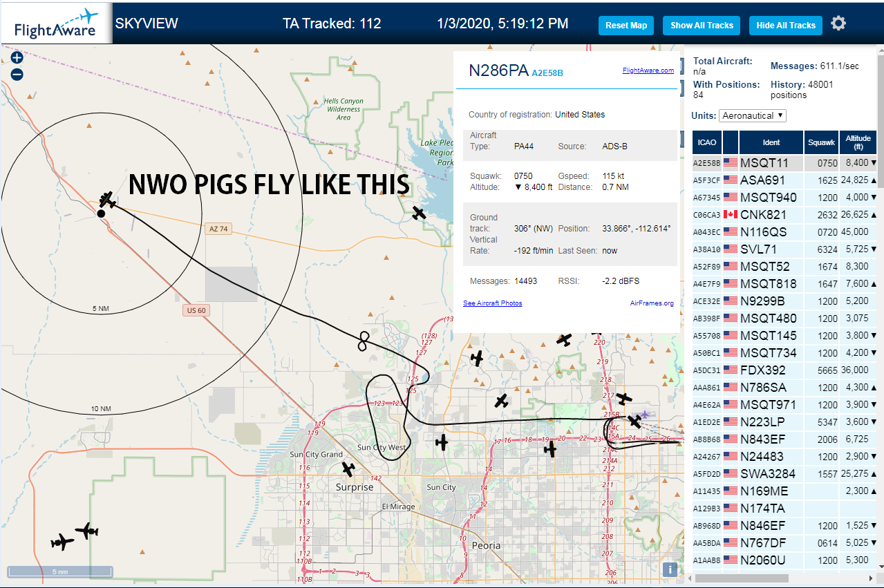Screen dimensions: 884x588
Task: Select the N846EF aircraft row
Action: tap(786, 526)
